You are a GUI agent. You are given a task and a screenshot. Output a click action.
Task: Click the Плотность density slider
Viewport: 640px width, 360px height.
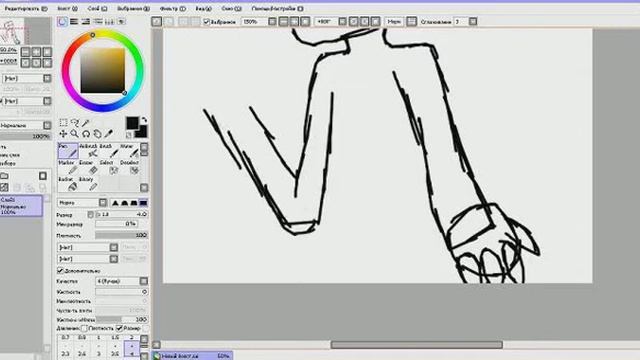coord(122,235)
